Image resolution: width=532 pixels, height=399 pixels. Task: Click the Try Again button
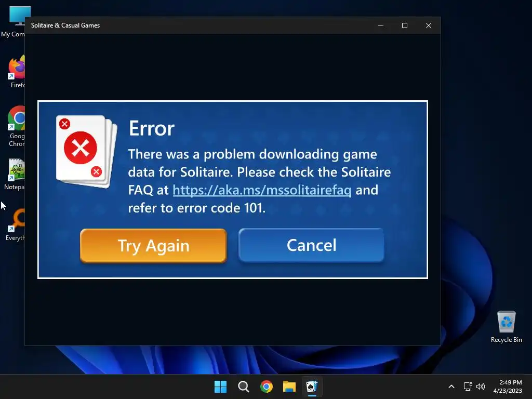click(x=153, y=246)
